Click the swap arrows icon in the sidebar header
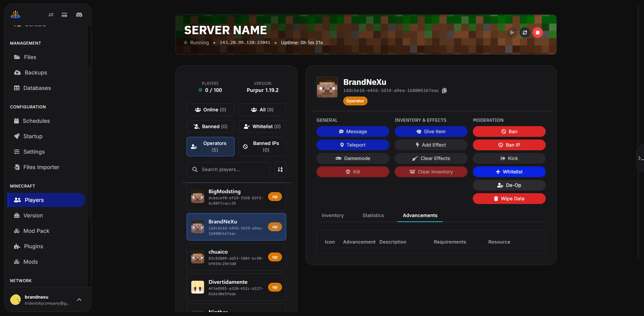Screen dimensions: 644x316 pos(51,15)
